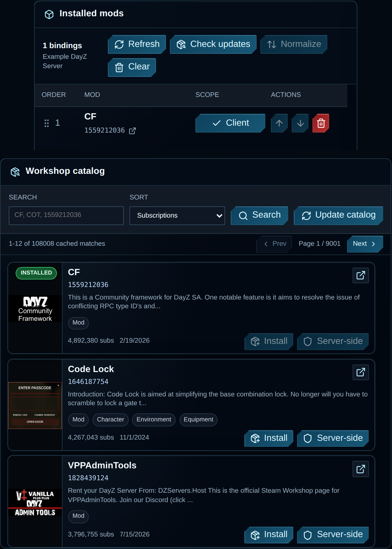Screen dimensions: 392x549
Task: Click the Character tag on Code Lock
Action: click(x=110, y=420)
